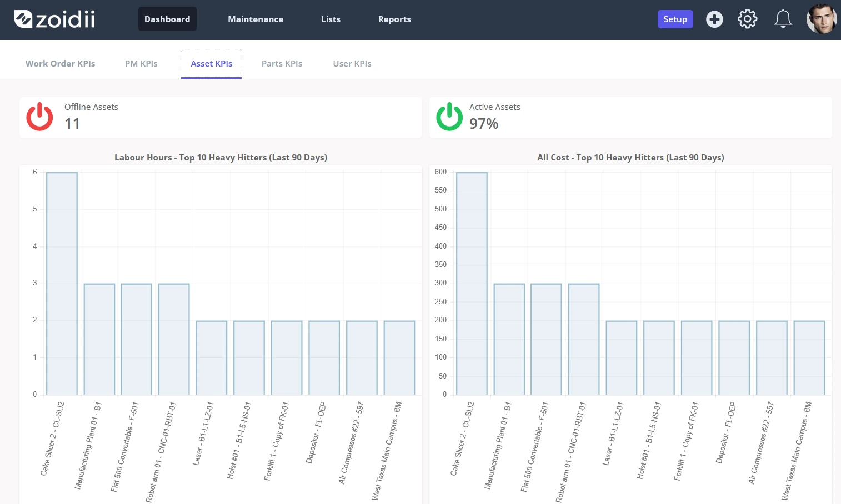This screenshot has height=504, width=841.
Task: Open the settings gear icon
Action: pyautogui.click(x=747, y=19)
